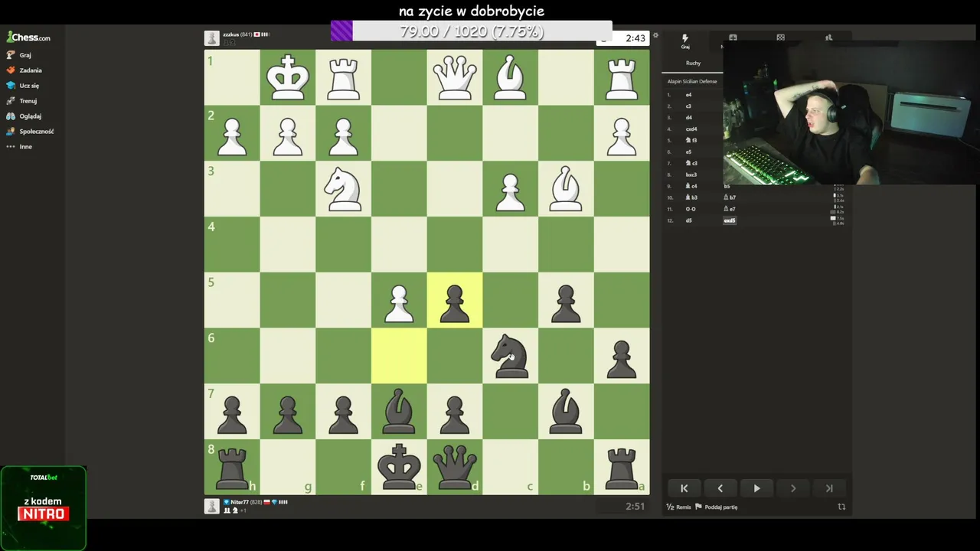Select move 1. e4 in move list
The height and width of the screenshot is (551, 980).
(689, 95)
